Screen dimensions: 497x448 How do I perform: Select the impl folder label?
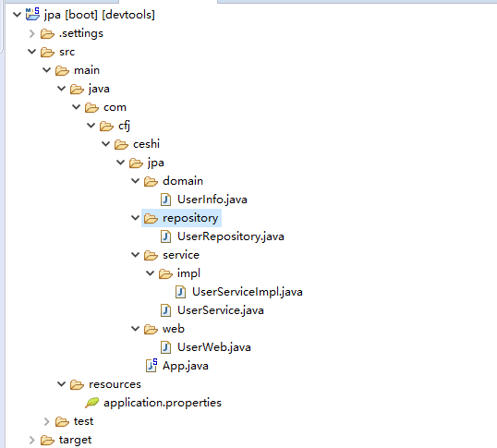[x=188, y=273]
